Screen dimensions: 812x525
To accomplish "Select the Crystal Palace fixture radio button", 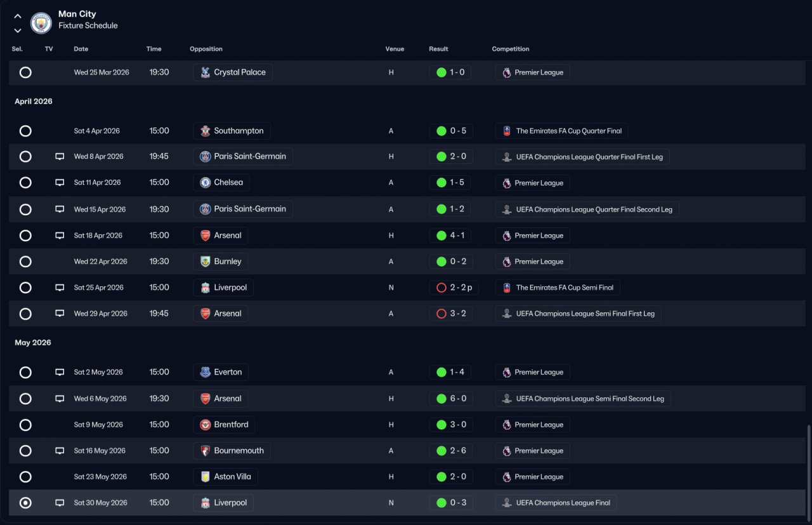I will 25,72.
